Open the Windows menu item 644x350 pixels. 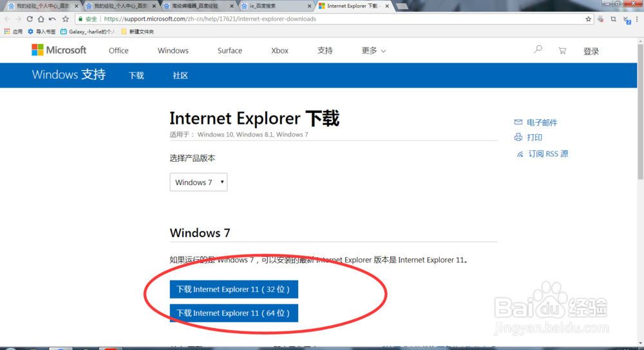173,50
